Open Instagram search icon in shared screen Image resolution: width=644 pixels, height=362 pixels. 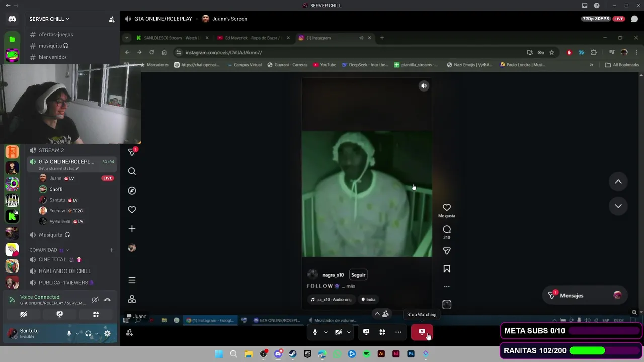pos(132,171)
